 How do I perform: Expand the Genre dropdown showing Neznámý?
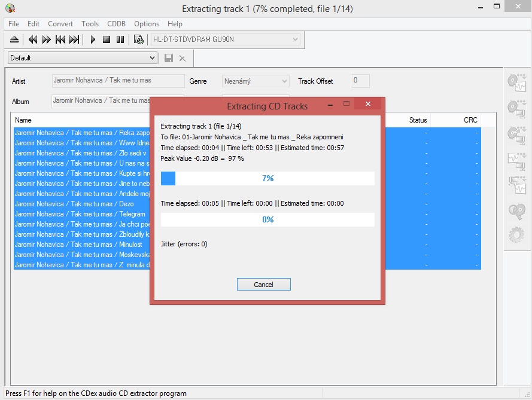pos(284,81)
